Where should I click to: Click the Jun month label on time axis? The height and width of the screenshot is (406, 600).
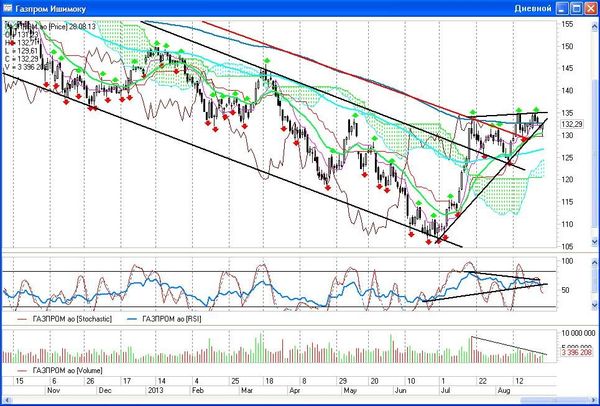tap(400, 390)
